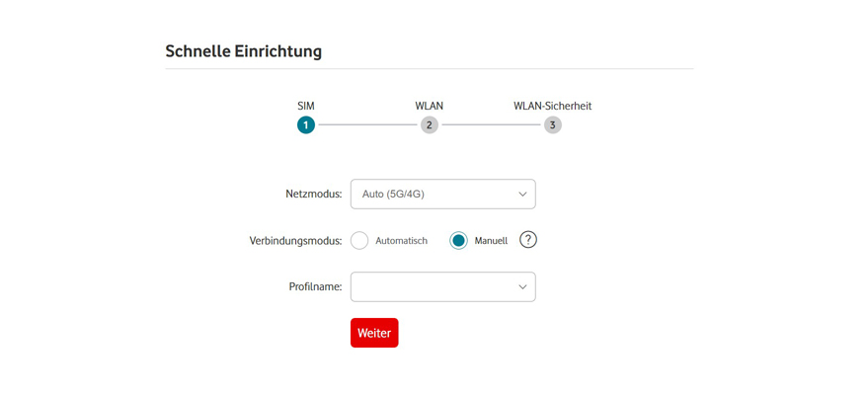Click the step 3 WLAN-Sicherheit circle
The width and height of the screenshot is (868, 395).
click(553, 125)
